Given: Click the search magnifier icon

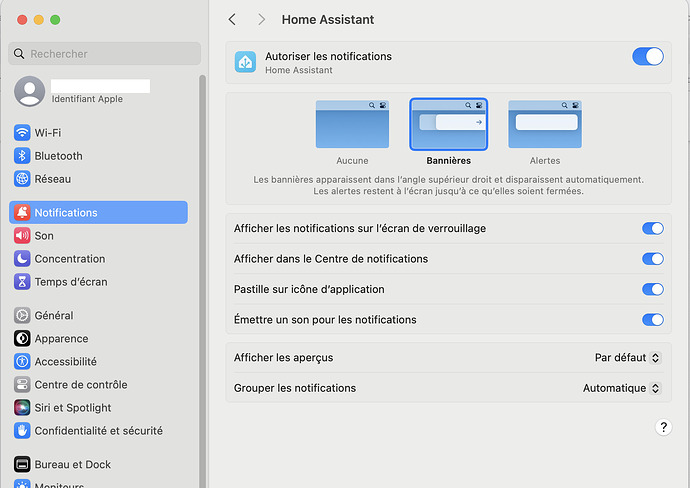Looking at the screenshot, I should (x=19, y=54).
